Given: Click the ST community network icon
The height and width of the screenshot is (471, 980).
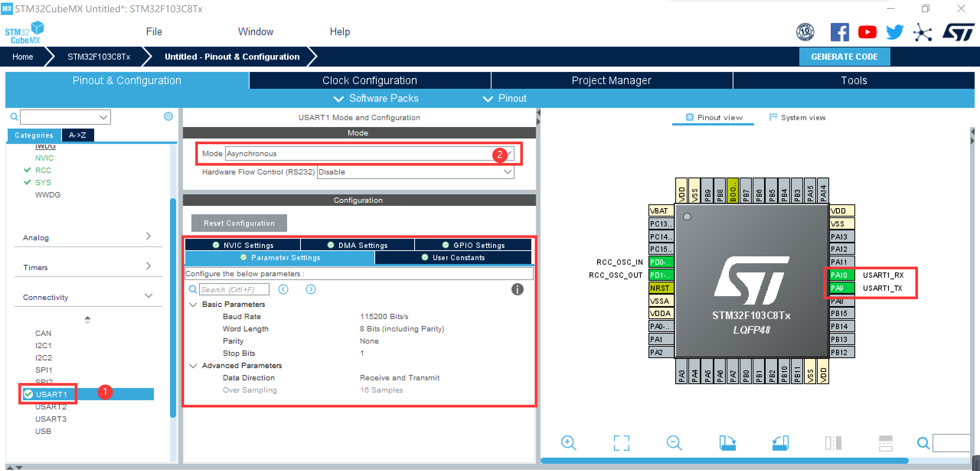Looking at the screenshot, I should coord(923,32).
